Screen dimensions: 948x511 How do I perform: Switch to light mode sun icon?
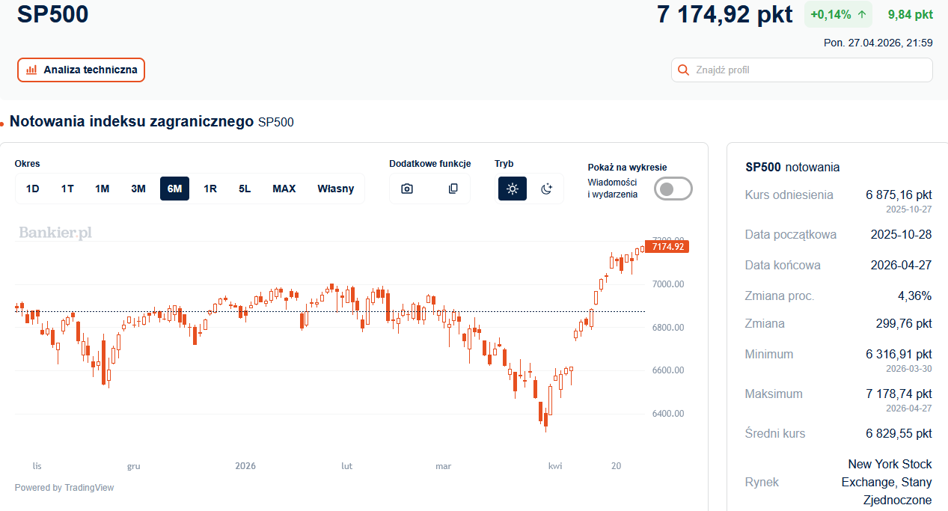[x=512, y=189]
